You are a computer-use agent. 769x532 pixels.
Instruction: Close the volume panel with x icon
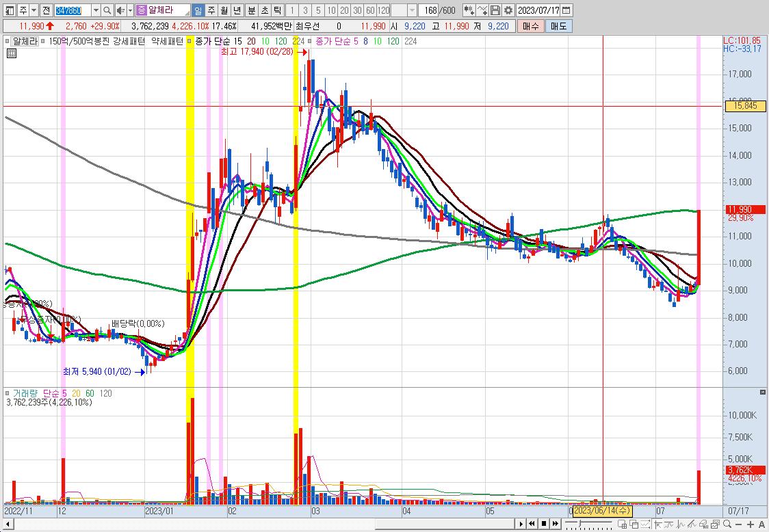click(763, 393)
